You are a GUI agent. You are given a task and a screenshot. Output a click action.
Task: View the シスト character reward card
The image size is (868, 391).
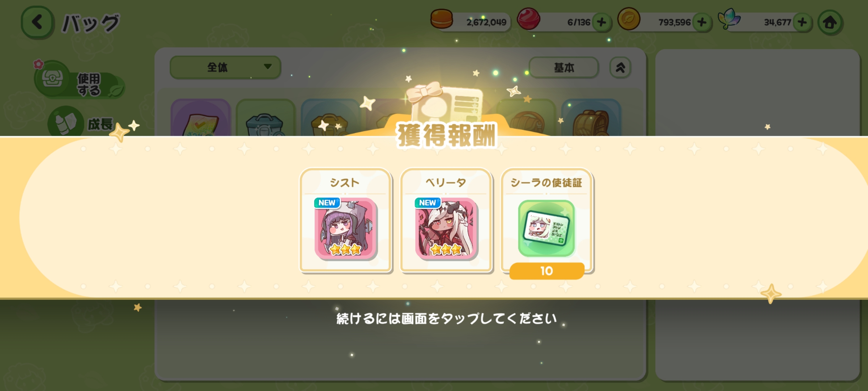coord(345,220)
